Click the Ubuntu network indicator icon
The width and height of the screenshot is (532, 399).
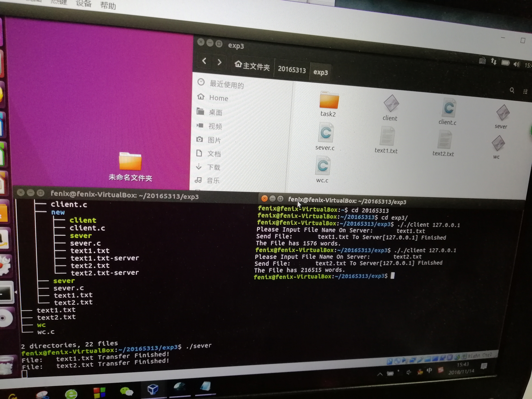494,62
